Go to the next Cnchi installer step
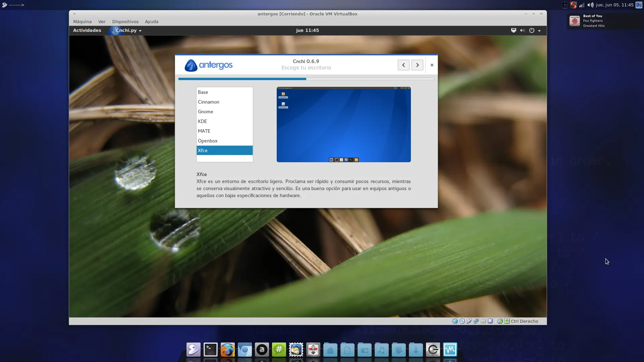This screenshot has width=644, height=362. (417, 65)
